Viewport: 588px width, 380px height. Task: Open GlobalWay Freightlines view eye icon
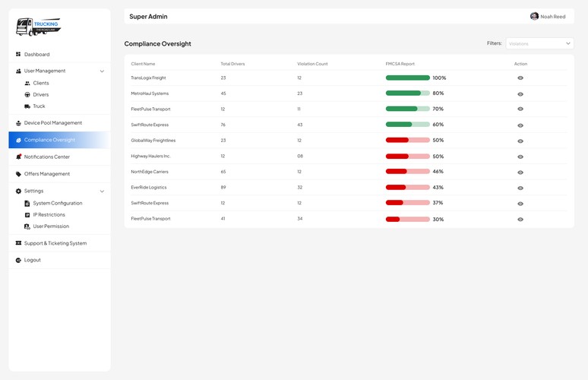point(520,141)
